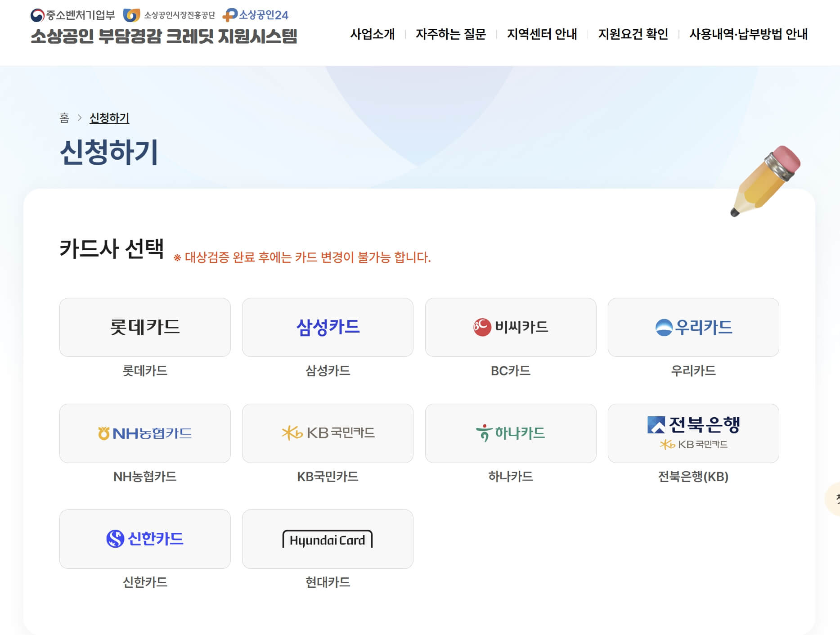Open the 지역센터 안내 menu
This screenshot has height=635, width=840.
pos(542,34)
